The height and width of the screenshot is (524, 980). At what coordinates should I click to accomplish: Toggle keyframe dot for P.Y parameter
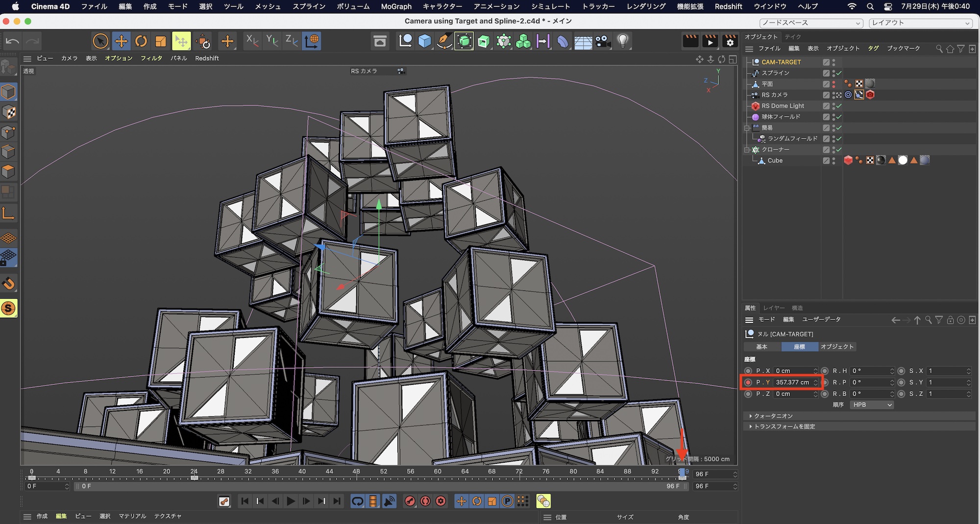(x=748, y=382)
